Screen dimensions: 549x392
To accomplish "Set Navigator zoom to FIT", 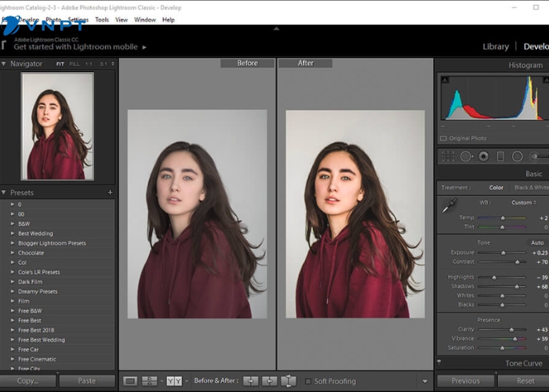I will (60, 64).
